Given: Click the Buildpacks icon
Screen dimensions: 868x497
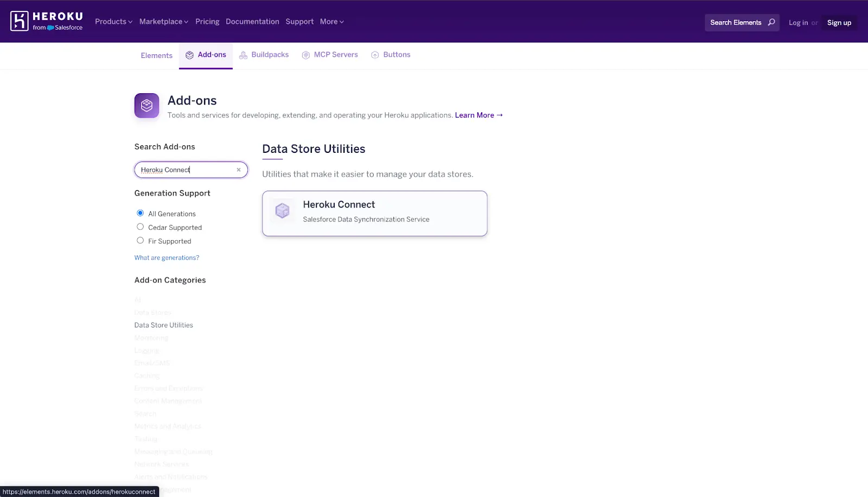Looking at the screenshot, I should click(243, 54).
